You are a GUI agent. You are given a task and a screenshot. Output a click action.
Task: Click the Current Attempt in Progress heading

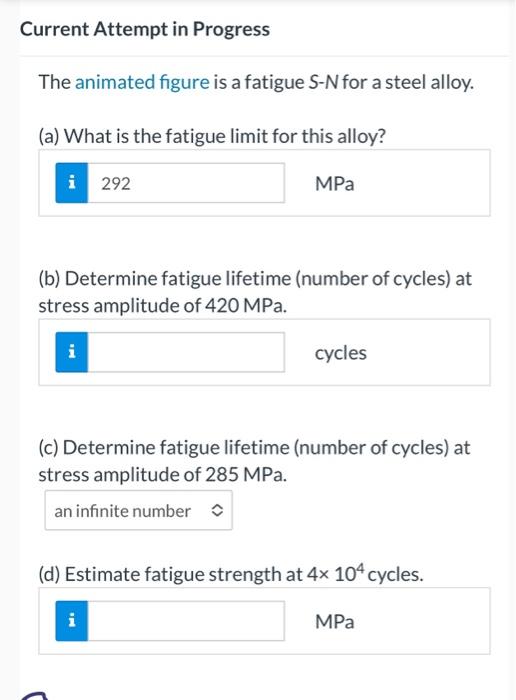coord(145,29)
